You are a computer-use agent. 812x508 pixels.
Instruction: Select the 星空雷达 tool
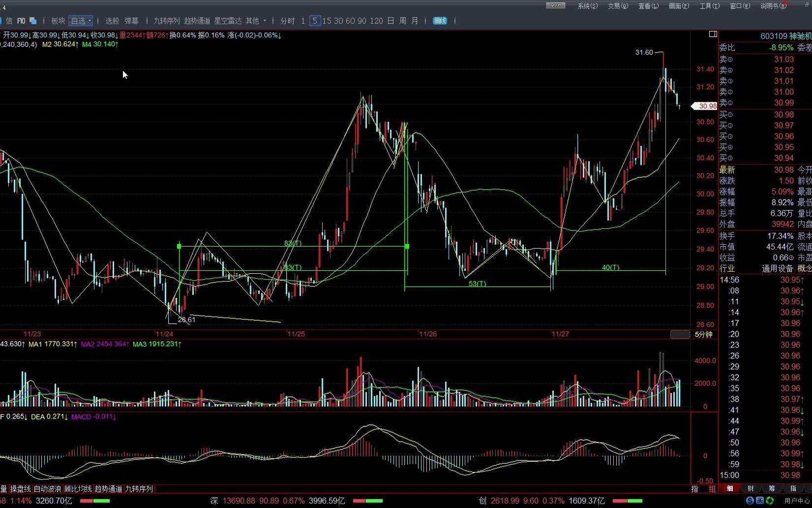coord(228,21)
